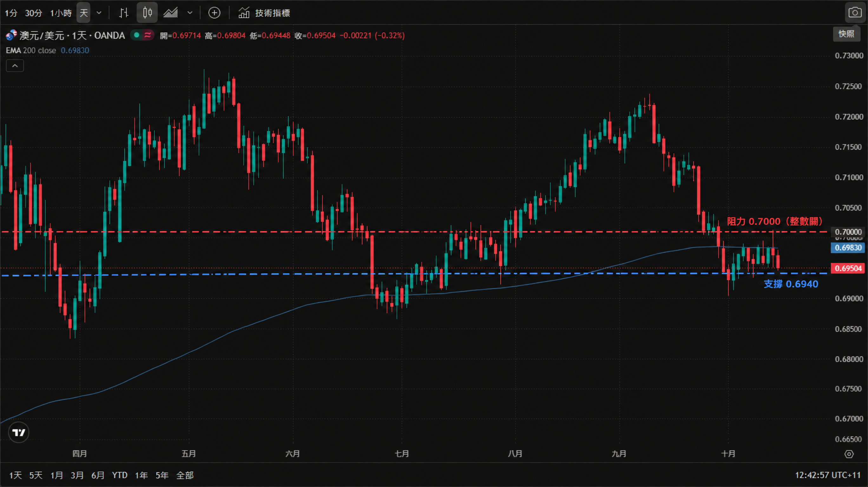Click the EMA 200 close indicator label
The image size is (868, 487).
(x=31, y=50)
